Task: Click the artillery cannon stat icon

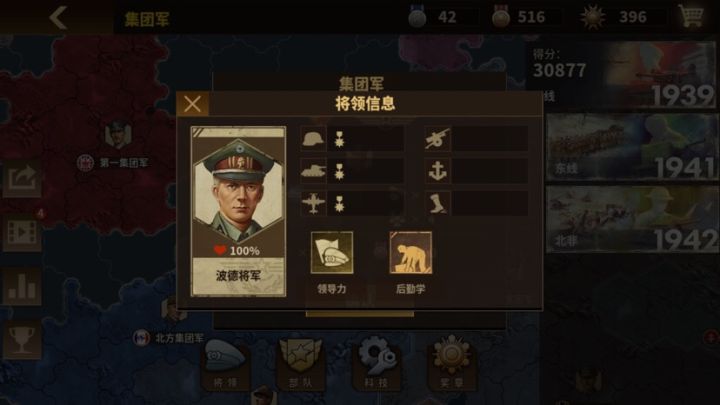Action: pos(438,139)
